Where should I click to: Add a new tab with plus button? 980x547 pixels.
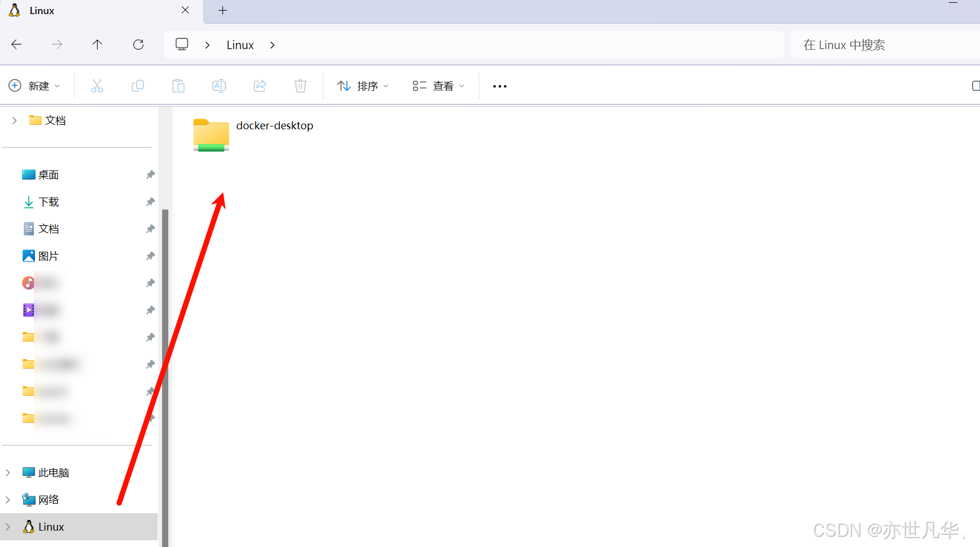(223, 10)
